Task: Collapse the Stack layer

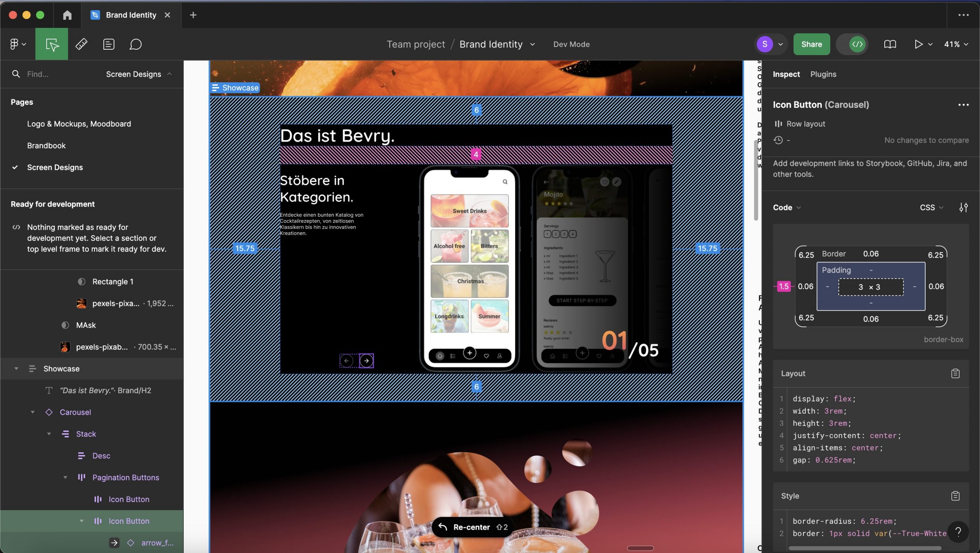Action: click(49, 434)
